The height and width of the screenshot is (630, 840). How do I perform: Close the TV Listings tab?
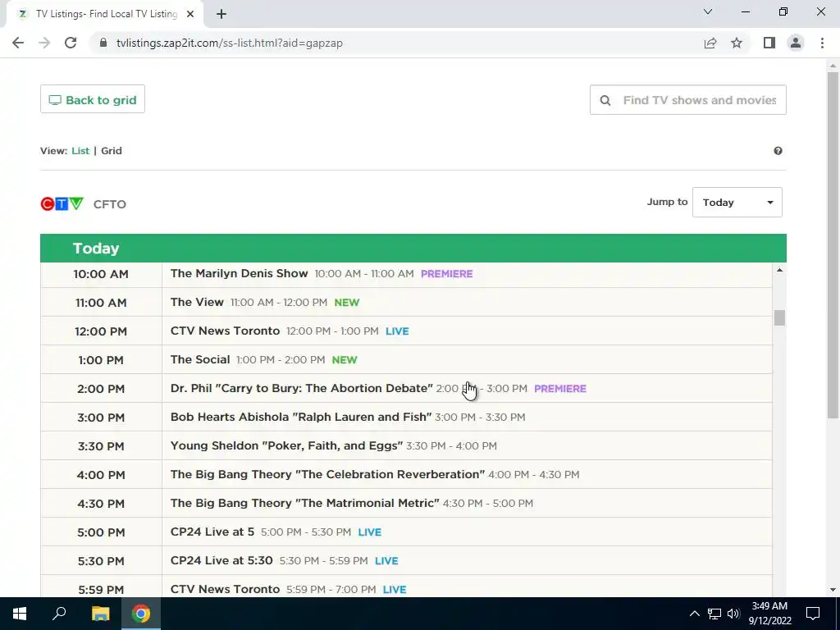point(190,14)
